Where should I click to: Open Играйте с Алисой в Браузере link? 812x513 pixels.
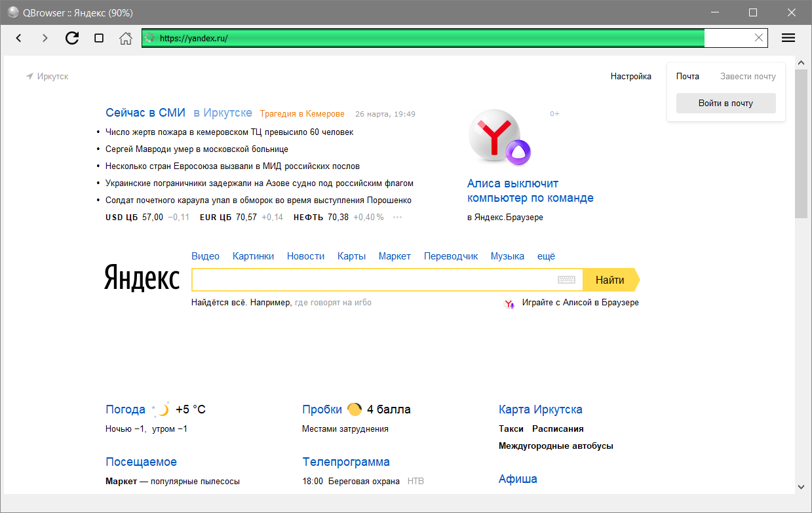coord(581,303)
